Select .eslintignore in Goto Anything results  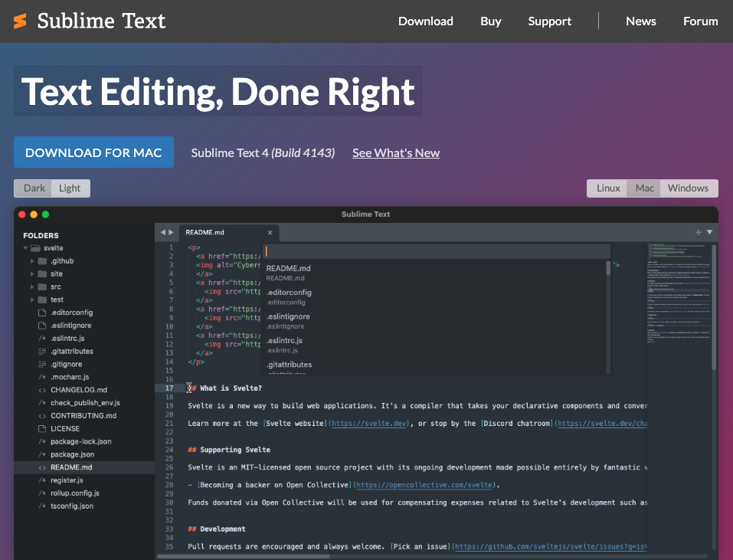[x=435, y=321]
